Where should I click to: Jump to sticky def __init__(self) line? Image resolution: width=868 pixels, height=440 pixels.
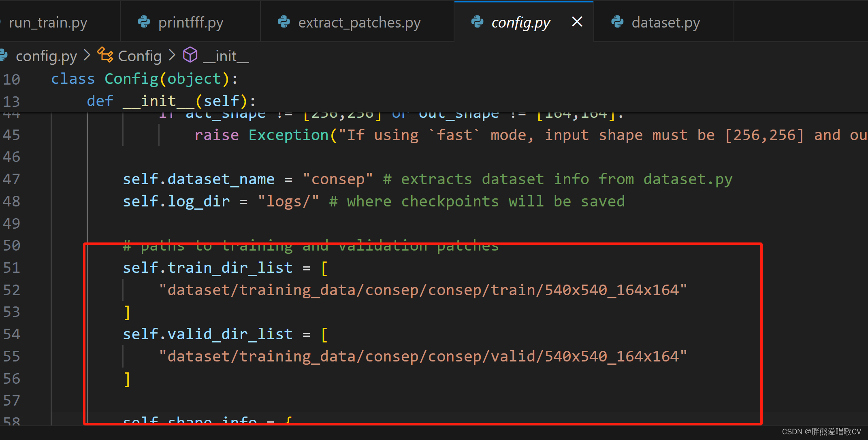171,101
